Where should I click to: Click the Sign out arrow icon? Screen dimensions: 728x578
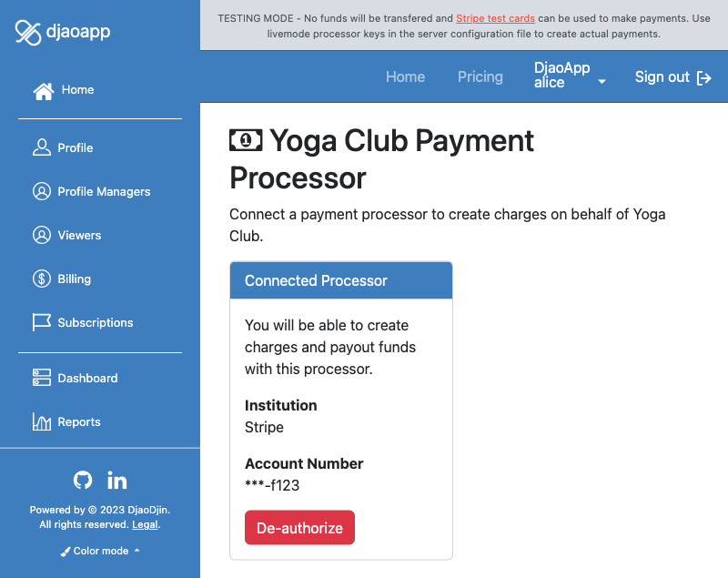[x=704, y=78]
